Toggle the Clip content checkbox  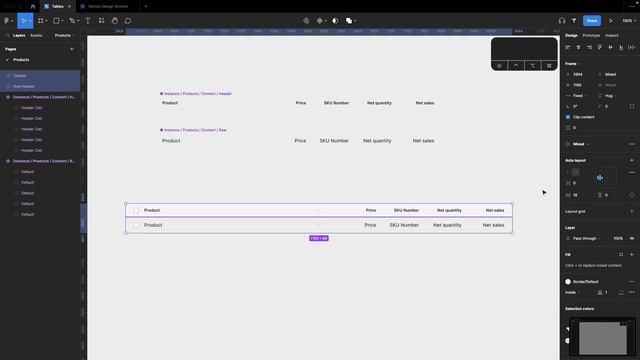coord(568,117)
